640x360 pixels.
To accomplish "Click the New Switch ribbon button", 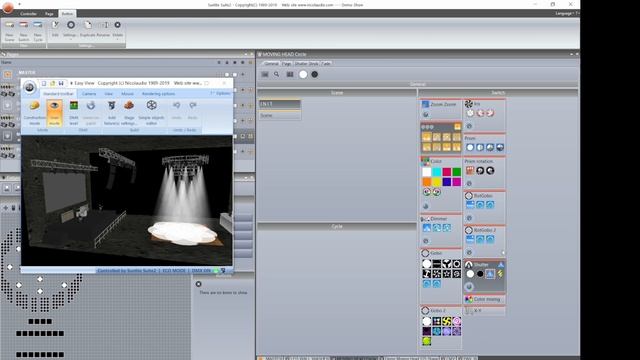I will pos(24,31).
